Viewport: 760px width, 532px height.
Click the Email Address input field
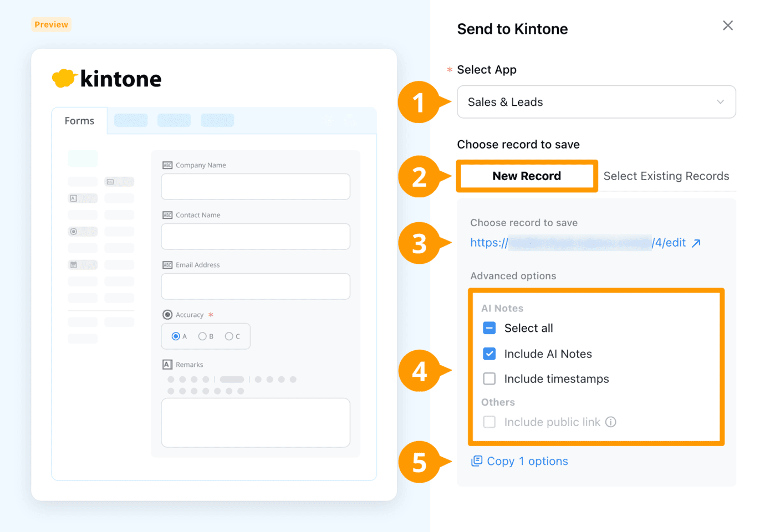(x=256, y=287)
